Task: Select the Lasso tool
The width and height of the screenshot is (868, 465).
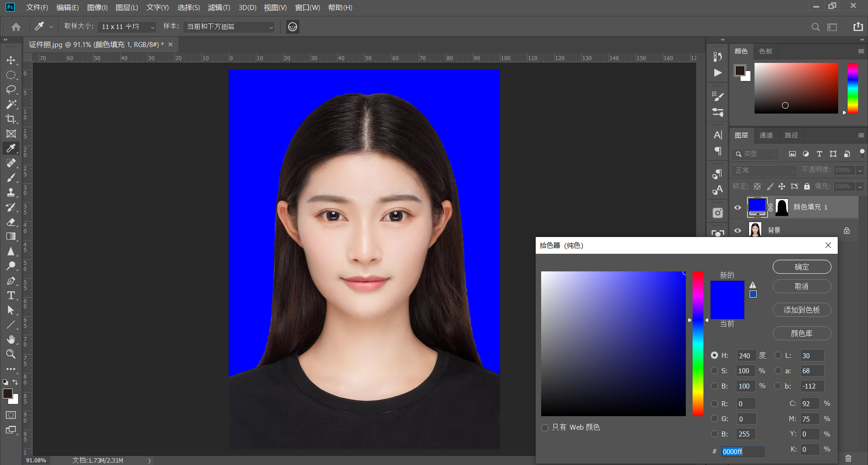Action: point(11,90)
